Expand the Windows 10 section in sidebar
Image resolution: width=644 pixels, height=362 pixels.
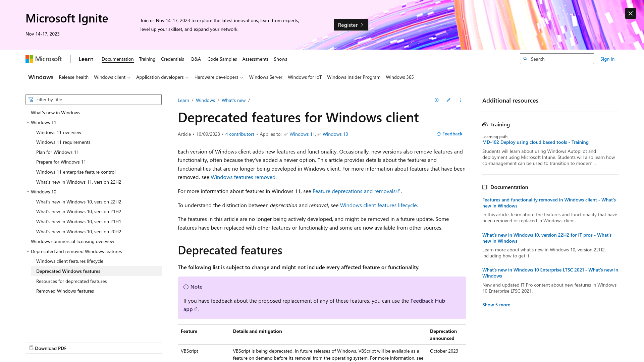click(x=28, y=191)
